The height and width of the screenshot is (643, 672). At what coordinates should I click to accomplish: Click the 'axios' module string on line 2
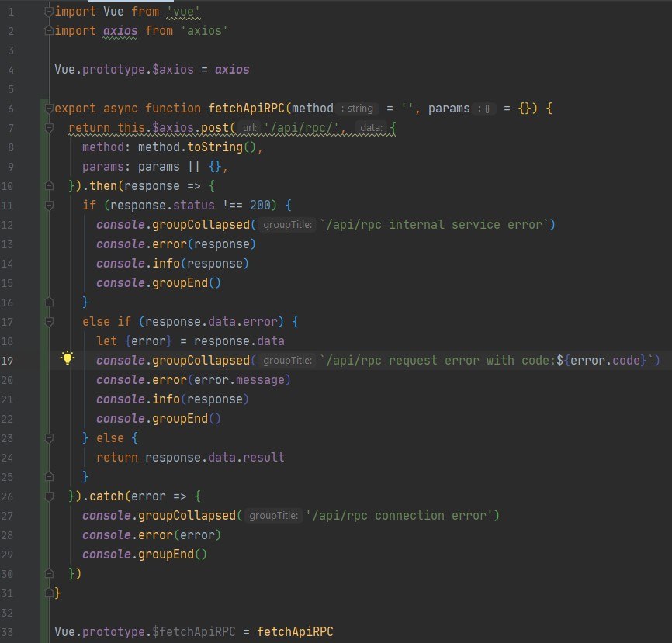(204, 31)
